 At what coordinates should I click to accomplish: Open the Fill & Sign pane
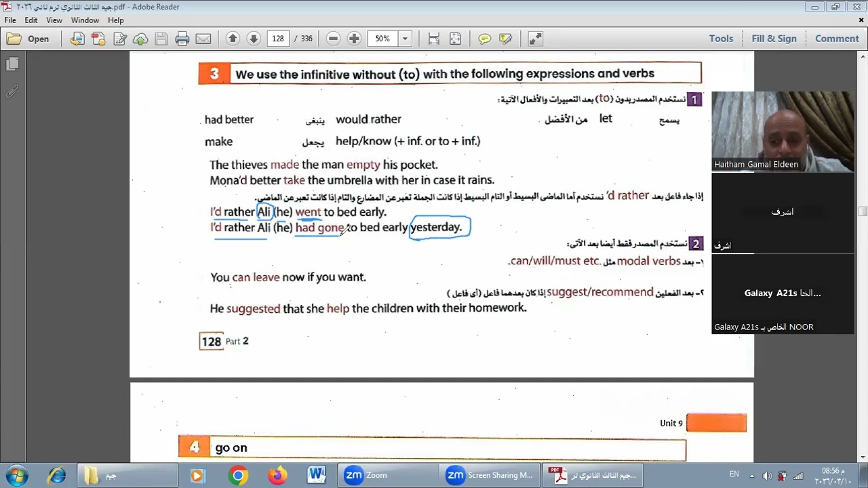coord(774,39)
